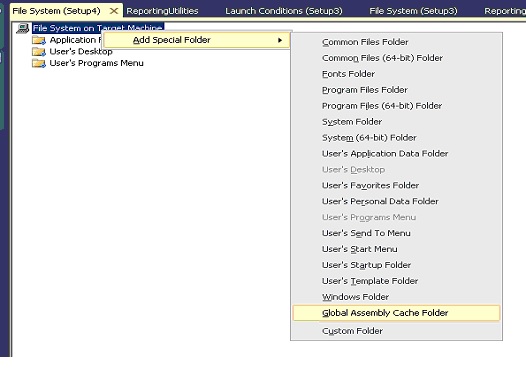The image size is (526, 373).
Task: Switch to the ReportingUtilities tab
Action: tap(162, 11)
